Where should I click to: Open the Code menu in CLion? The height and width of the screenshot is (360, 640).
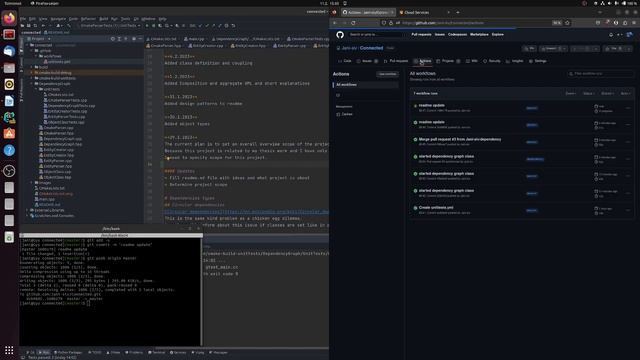[x=73, y=19]
